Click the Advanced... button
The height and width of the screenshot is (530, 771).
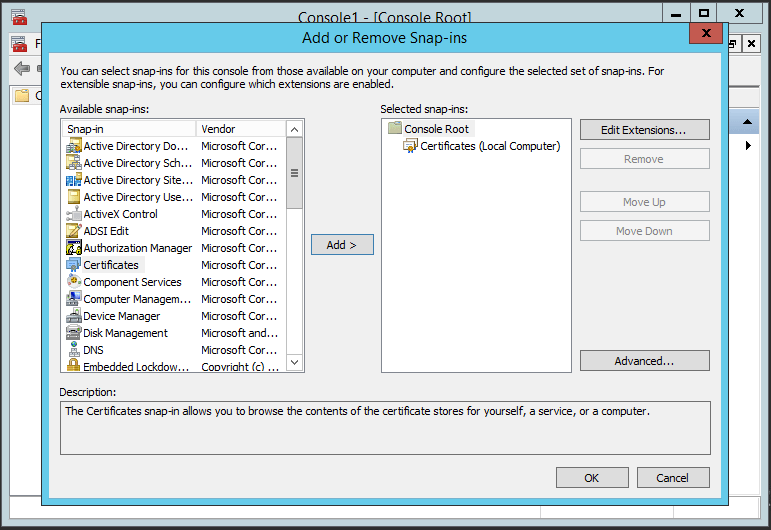(644, 361)
